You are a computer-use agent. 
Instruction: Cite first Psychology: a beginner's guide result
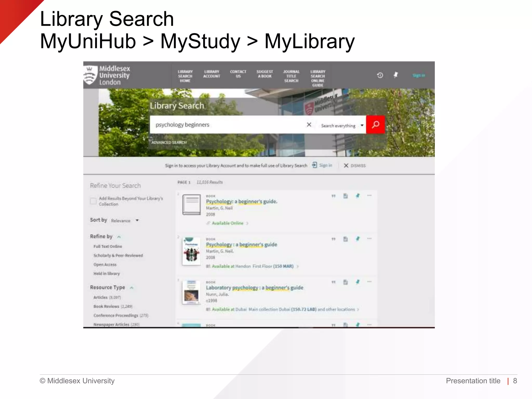click(334, 196)
